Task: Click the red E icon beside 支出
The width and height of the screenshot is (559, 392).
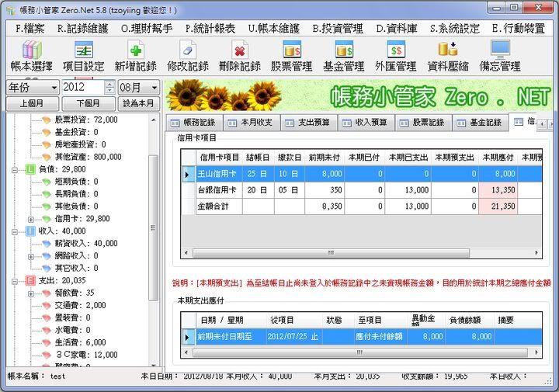Action: (x=30, y=280)
